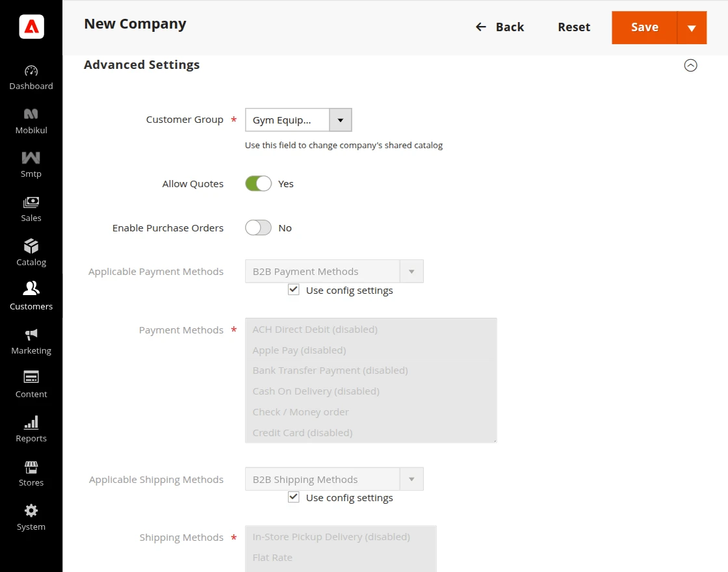Open the Sales money icon

point(31,202)
